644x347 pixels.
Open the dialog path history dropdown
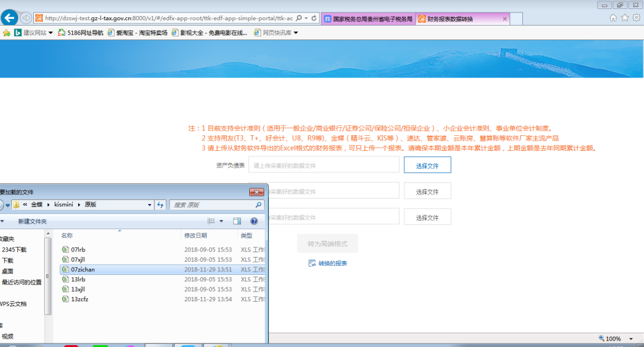coord(150,205)
